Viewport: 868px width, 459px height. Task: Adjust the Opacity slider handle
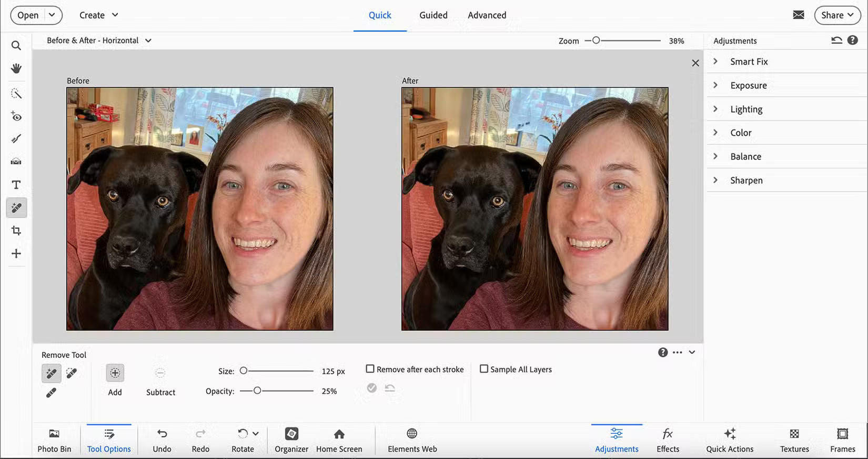(x=257, y=391)
